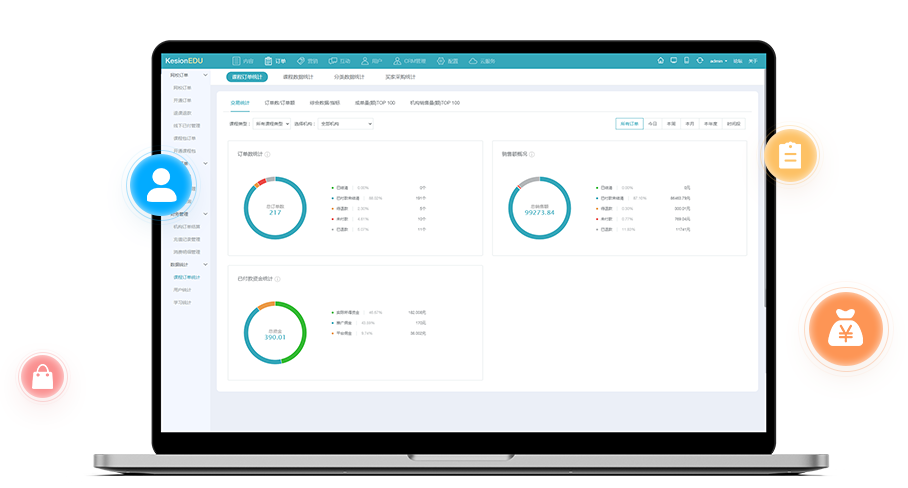Open the 云服务 cloud icon in top navigation
Viewport: 908px width, 488px height.
tap(472, 61)
